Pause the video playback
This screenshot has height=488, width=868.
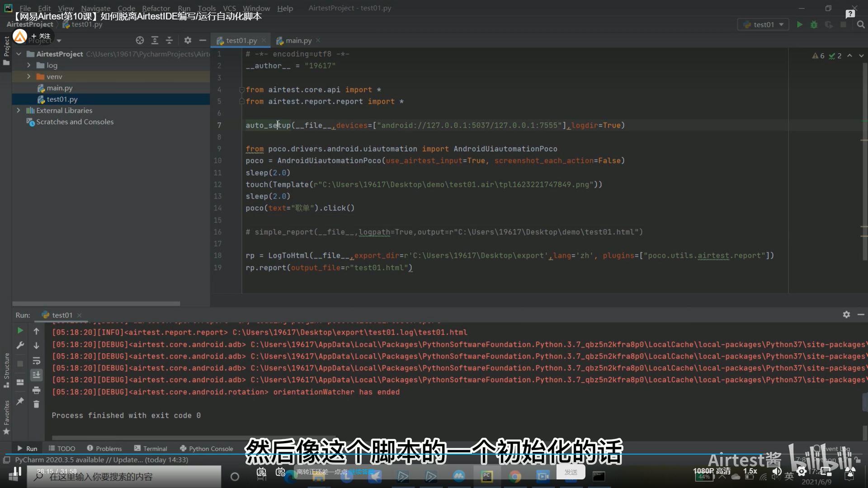pos(17,472)
